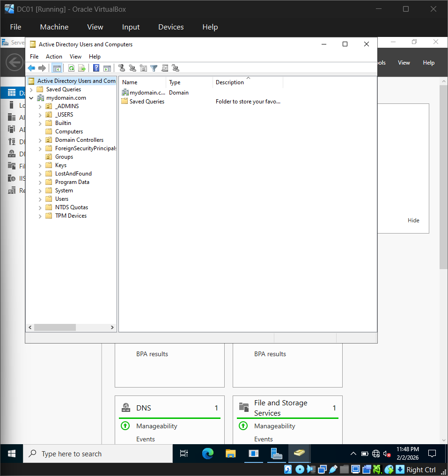Expand the _USERS organizational unit

coord(40,115)
